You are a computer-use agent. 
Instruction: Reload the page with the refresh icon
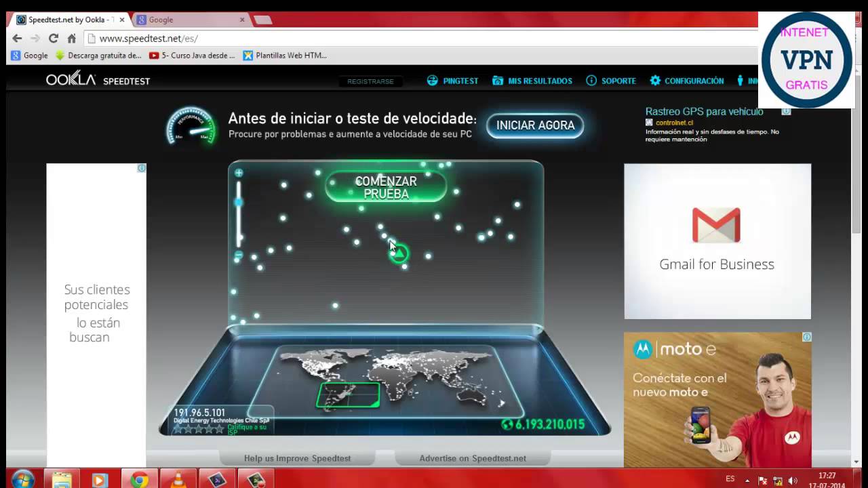coord(54,39)
